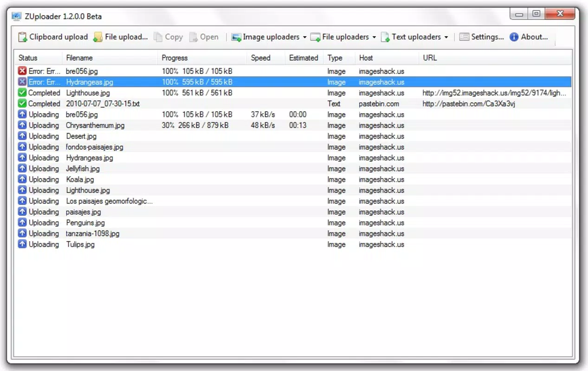The image size is (588, 371).
Task: Click the 30% 266 kB / 879 kB progress
Action: point(195,125)
